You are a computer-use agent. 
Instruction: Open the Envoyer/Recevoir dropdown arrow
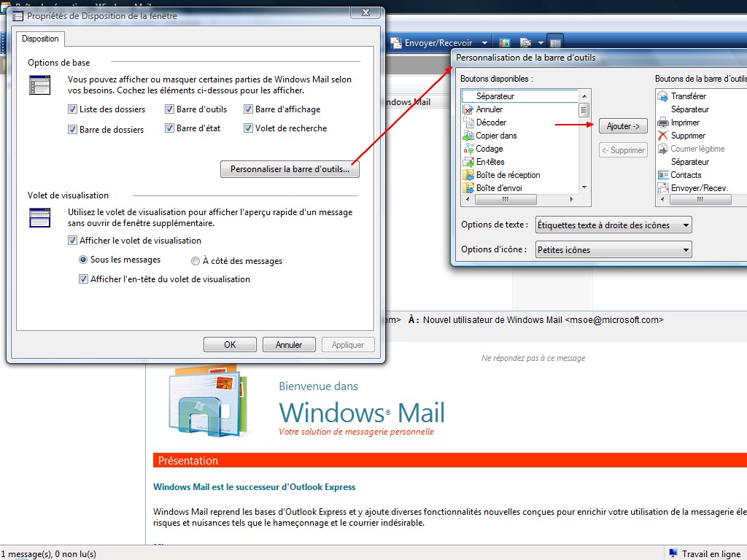[x=484, y=43]
